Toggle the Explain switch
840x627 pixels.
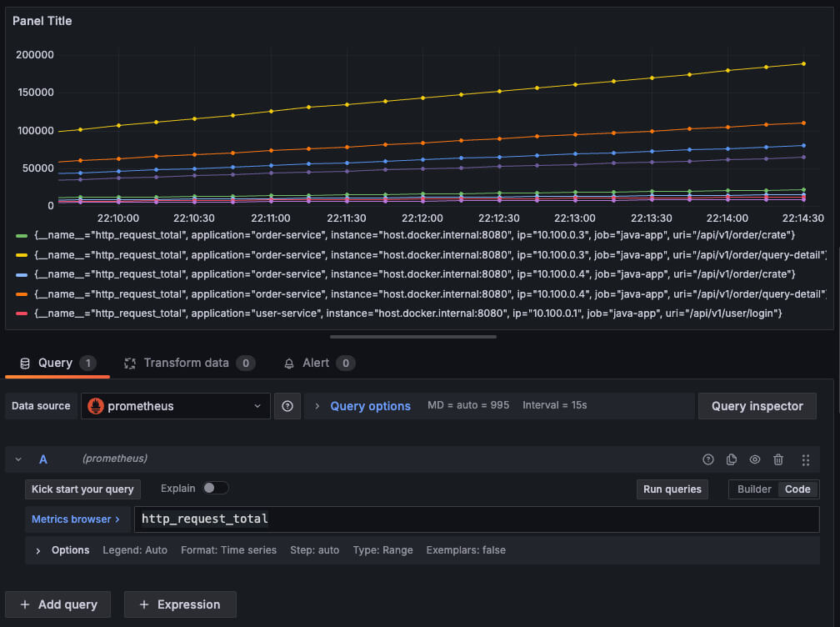click(x=215, y=489)
